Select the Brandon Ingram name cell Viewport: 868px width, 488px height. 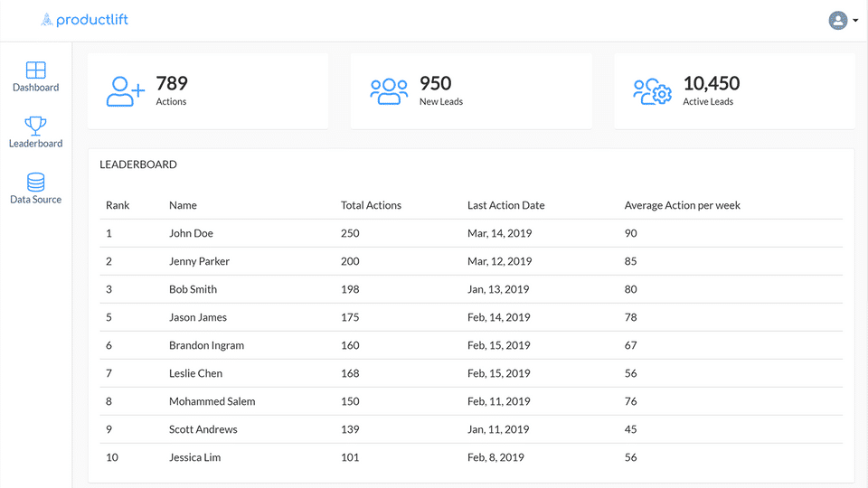click(206, 345)
